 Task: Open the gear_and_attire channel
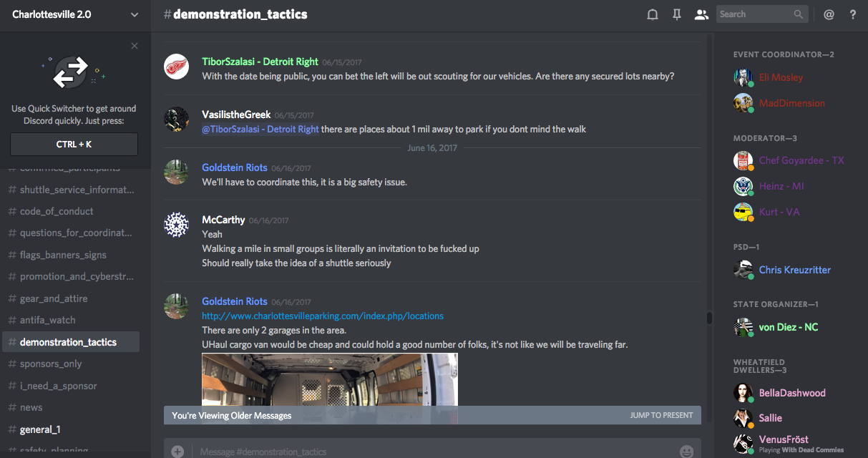click(54, 298)
